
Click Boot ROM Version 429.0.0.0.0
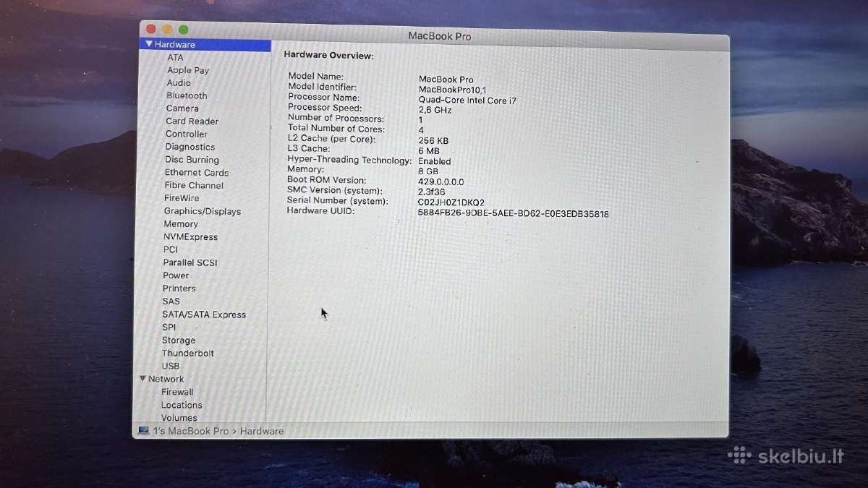[441, 181]
